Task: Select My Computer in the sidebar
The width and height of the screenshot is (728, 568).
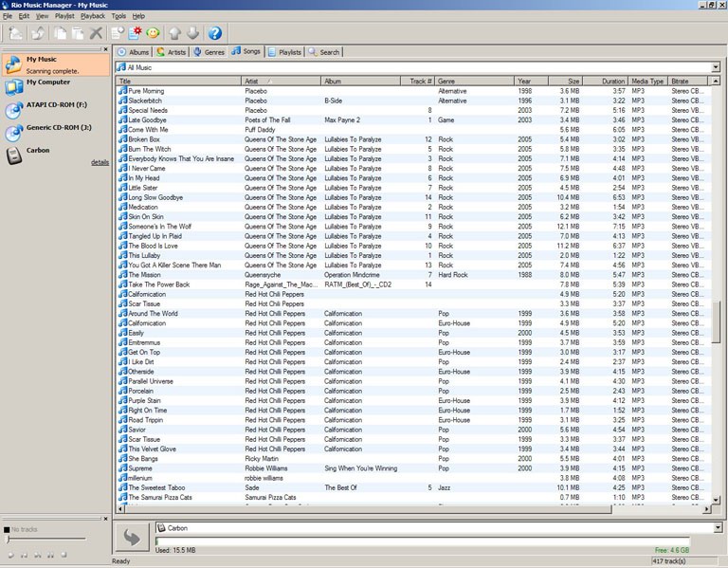Action: 56,87
